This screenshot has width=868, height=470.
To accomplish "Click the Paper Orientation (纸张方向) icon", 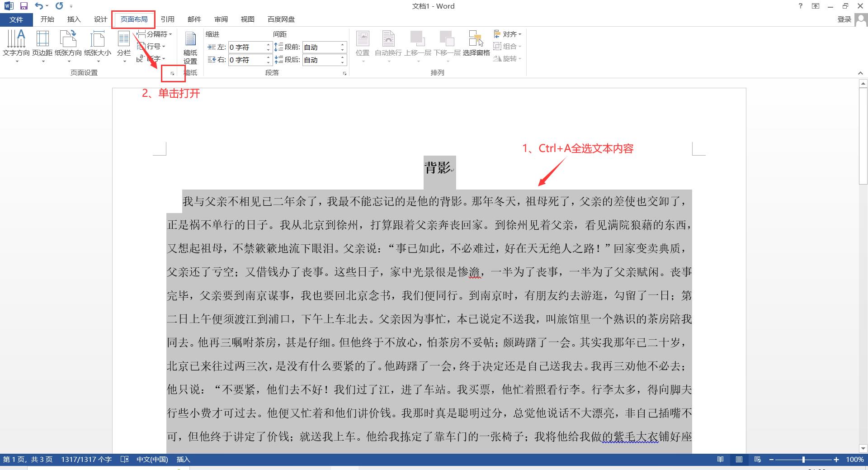I will (68, 40).
